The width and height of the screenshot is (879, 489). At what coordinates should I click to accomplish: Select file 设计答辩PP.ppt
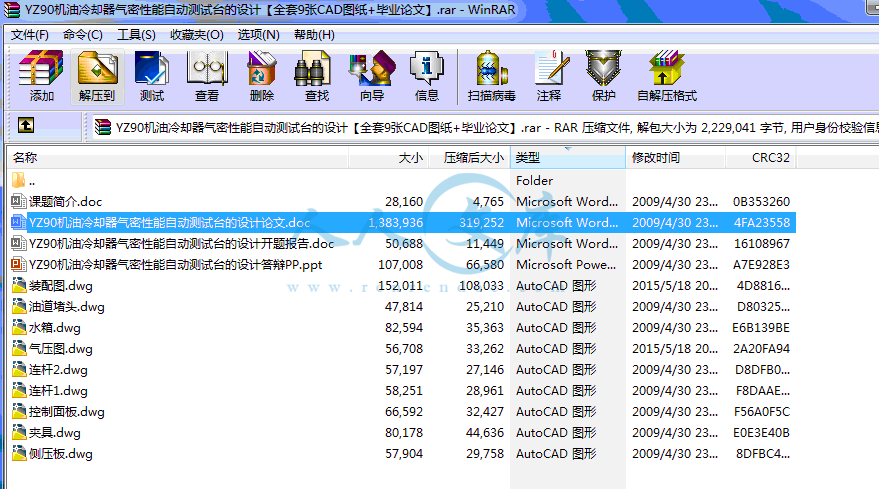pos(175,264)
